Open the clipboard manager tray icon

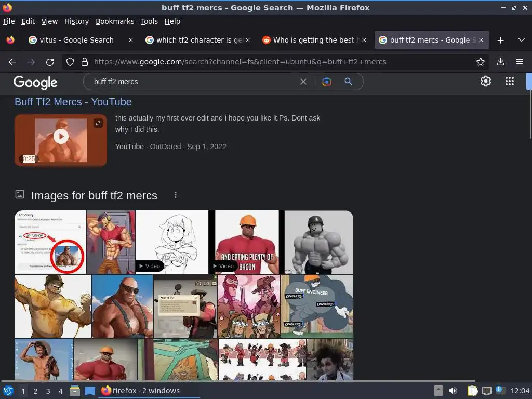pos(472,391)
